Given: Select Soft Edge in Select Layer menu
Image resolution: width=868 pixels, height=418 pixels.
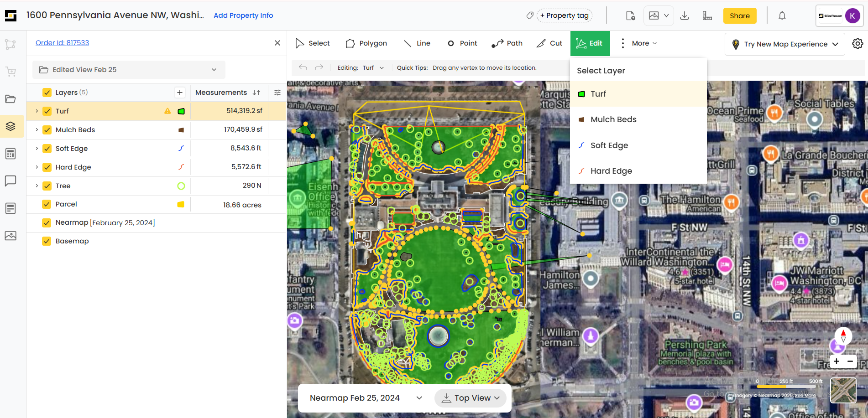Looking at the screenshot, I should click(x=609, y=145).
